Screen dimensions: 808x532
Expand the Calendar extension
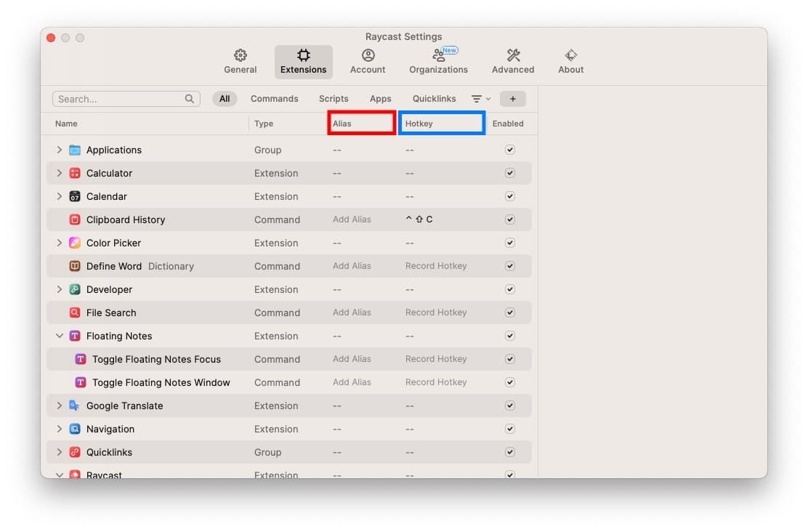pyautogui.click(x=60, y=196)
